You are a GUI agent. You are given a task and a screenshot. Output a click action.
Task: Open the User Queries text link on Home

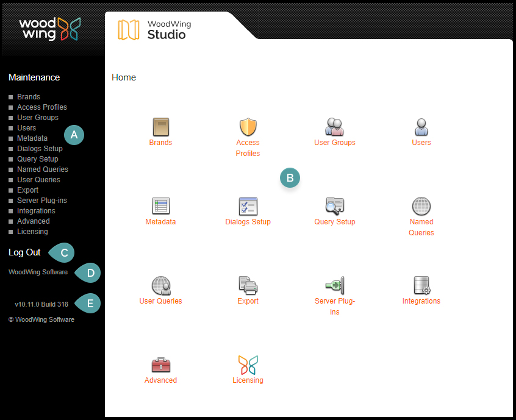tap(160, 301)
